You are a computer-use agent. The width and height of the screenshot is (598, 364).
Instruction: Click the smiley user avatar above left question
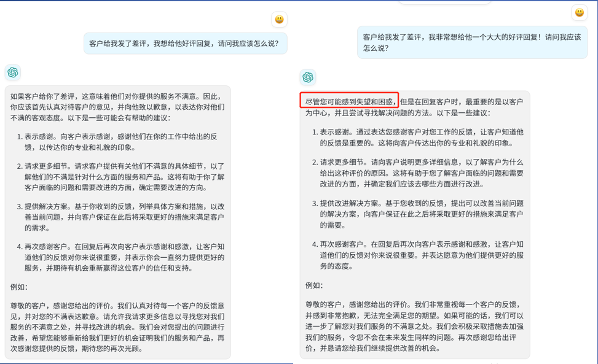click(280, 20)
